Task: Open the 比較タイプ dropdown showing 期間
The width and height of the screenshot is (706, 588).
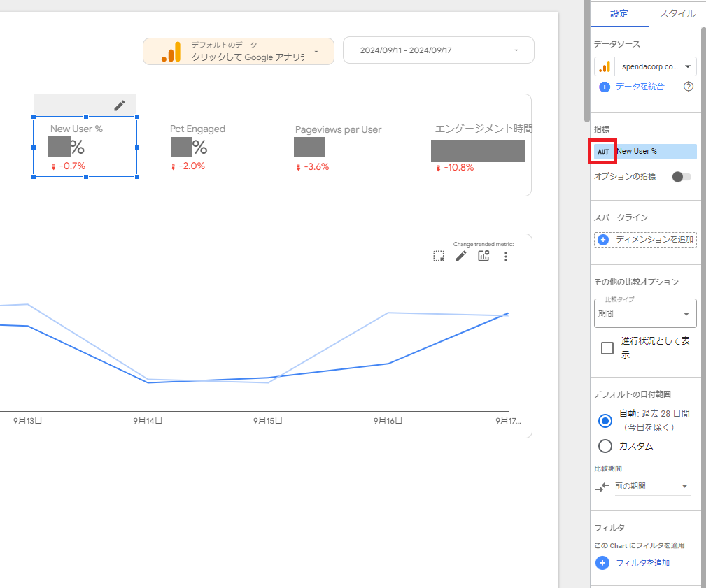Action: click(x=645, y=314)
